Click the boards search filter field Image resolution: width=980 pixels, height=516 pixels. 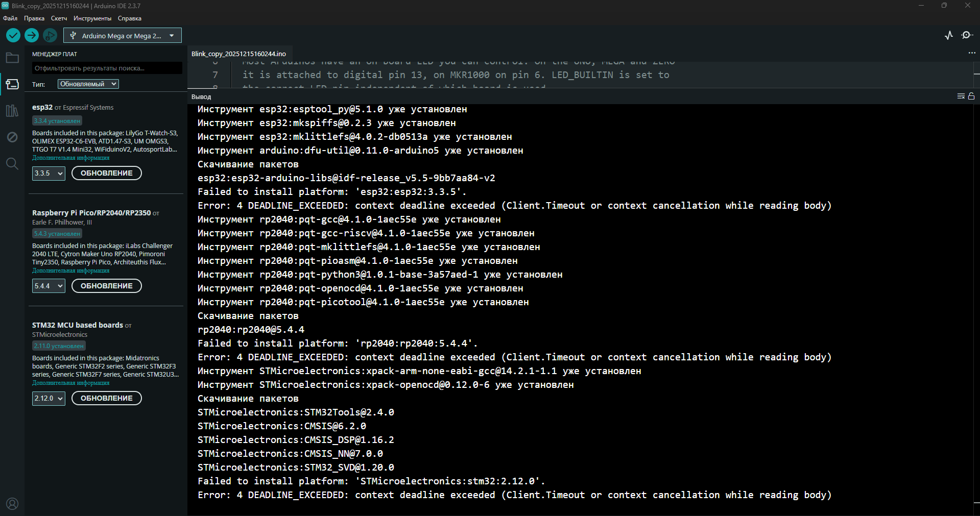(x=107, y=68)
